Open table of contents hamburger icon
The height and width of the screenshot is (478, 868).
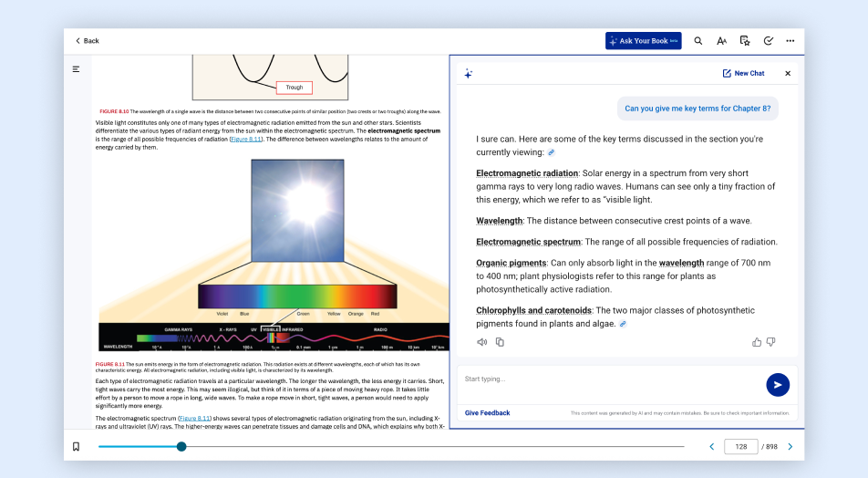(x=76, y=69)
